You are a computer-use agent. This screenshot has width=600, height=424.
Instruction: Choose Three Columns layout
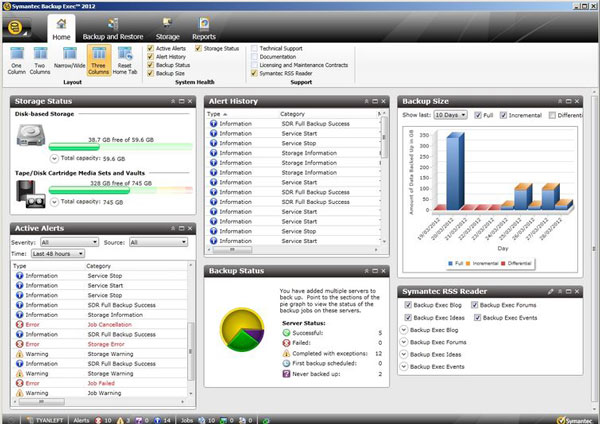click(99, 60)
